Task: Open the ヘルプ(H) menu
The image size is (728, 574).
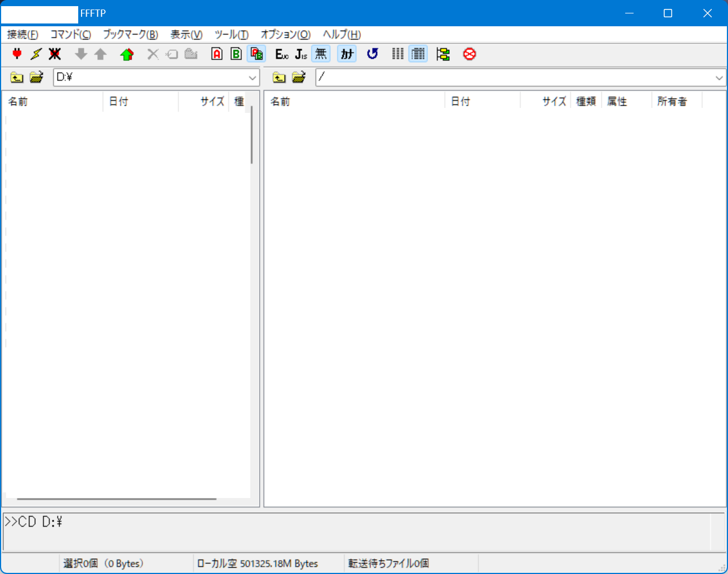Action: 342,35
